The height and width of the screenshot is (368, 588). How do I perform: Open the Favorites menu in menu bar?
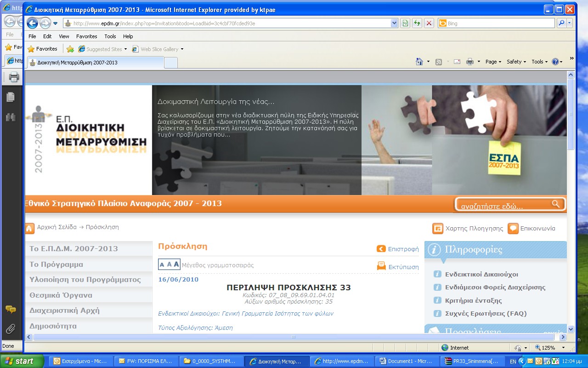pos(87,36)
